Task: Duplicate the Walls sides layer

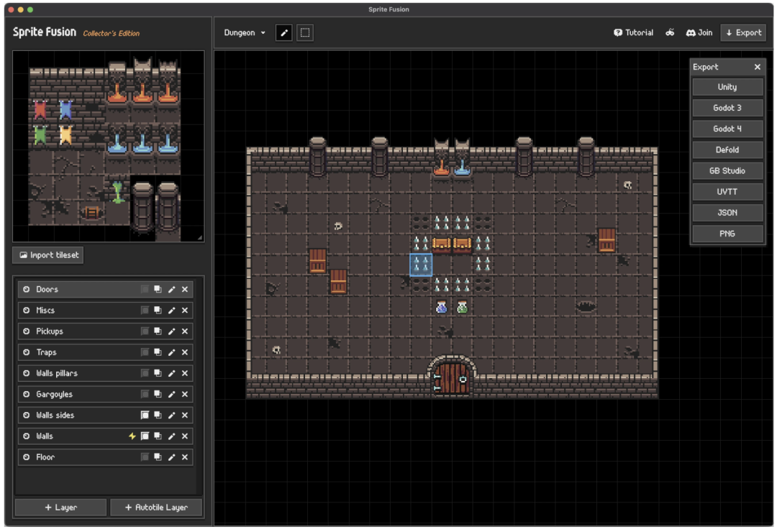Action: coord(158,415)
